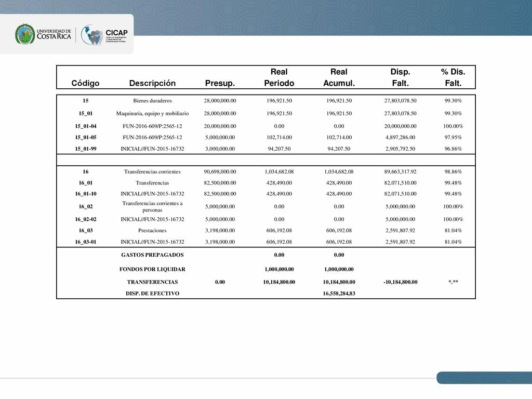This screenshot has height=399, width=532.
Task: Click the 1,000,000.00 Real Periodo value
Action: 279,270
